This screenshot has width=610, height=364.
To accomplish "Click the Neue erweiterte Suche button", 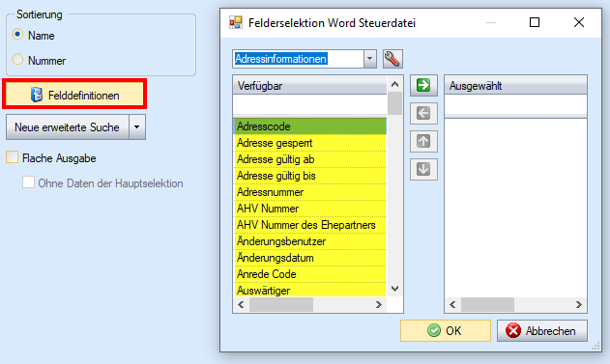I will tap(68, 127).
